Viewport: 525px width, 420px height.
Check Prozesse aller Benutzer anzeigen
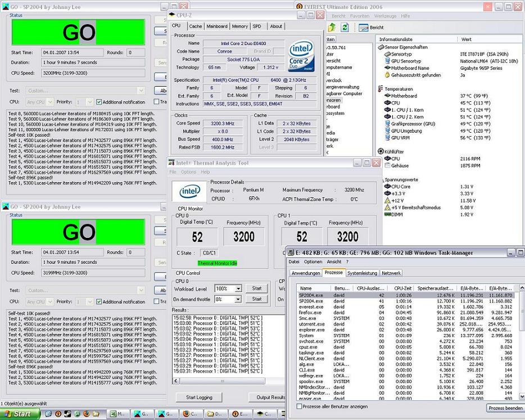[x=300, y=407]
